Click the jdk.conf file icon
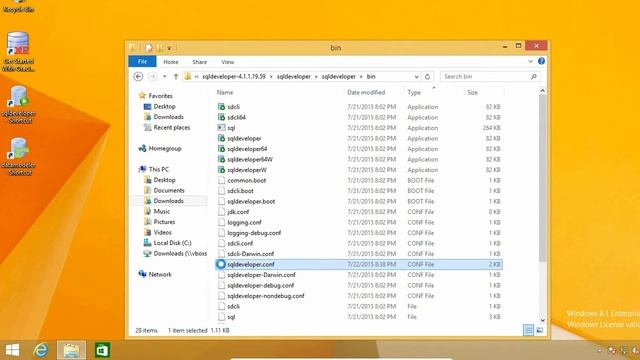Image resolution: width=640 pixels, height=360 pixels. click(x=221, y=212)
